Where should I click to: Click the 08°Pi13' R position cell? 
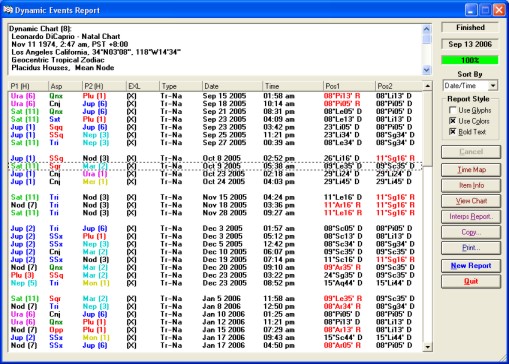pos(342,96)
